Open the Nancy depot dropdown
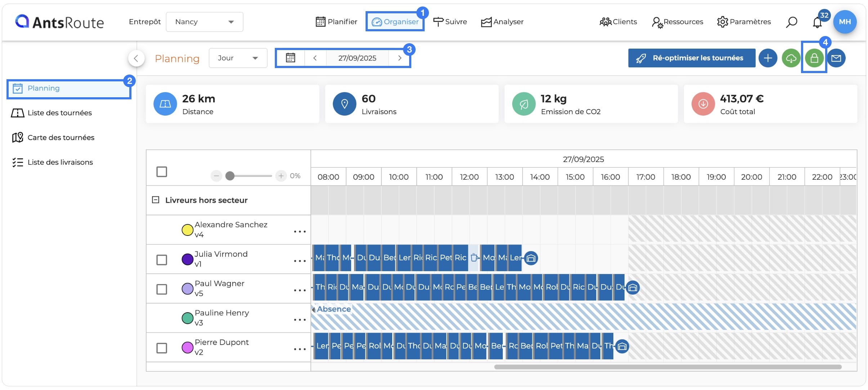Screen dimensions: 868x390 (x=204, y=22)
